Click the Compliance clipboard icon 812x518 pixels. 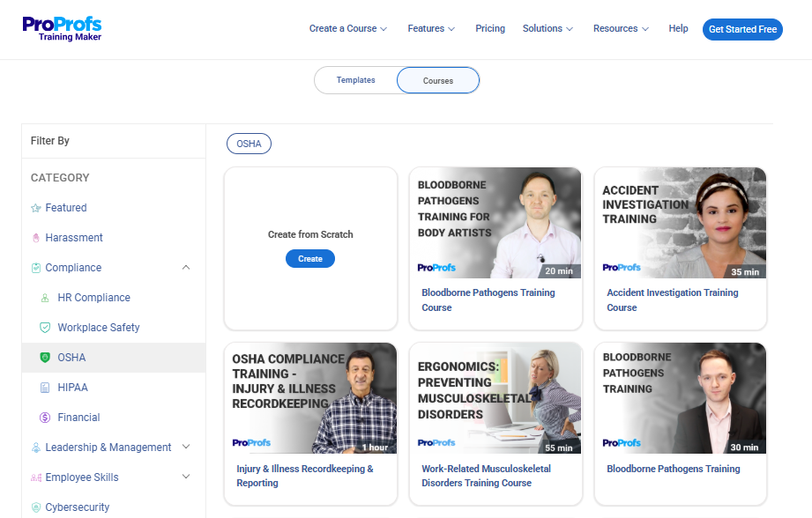coord(36,268)
